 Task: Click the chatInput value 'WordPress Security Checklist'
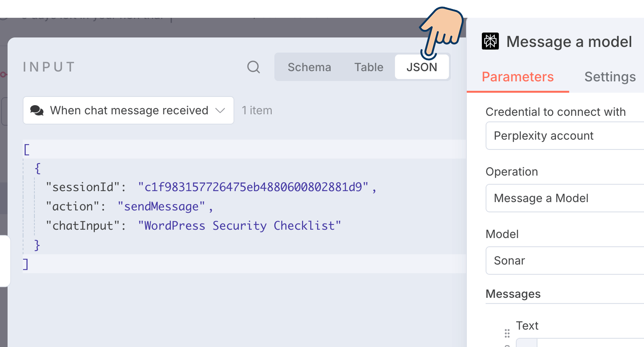point(239,226)
